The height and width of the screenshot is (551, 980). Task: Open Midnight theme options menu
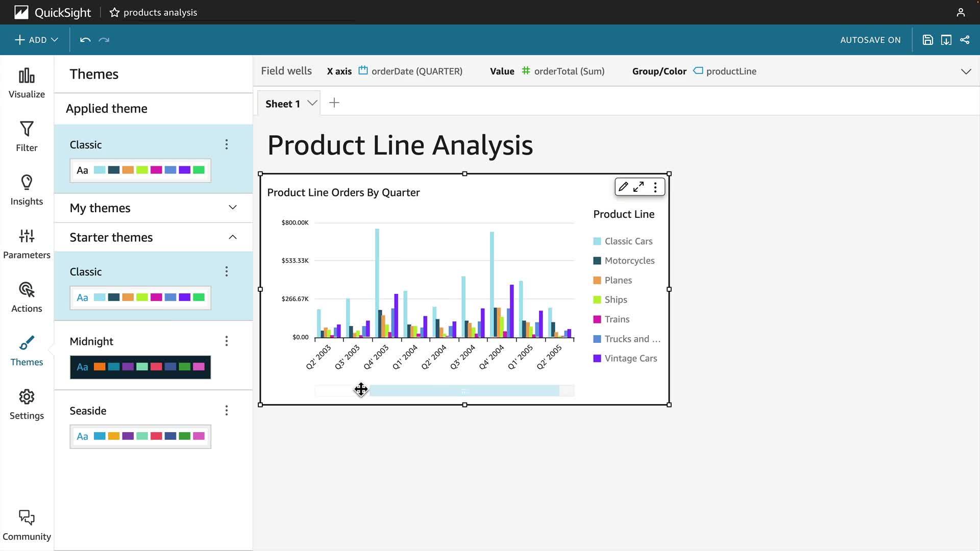coord(227,341)
